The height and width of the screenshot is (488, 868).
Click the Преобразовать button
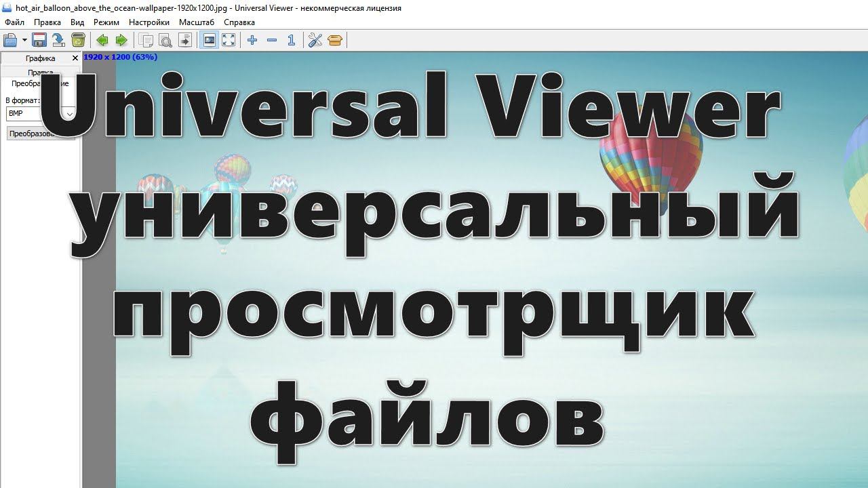(x=41, y=134)
